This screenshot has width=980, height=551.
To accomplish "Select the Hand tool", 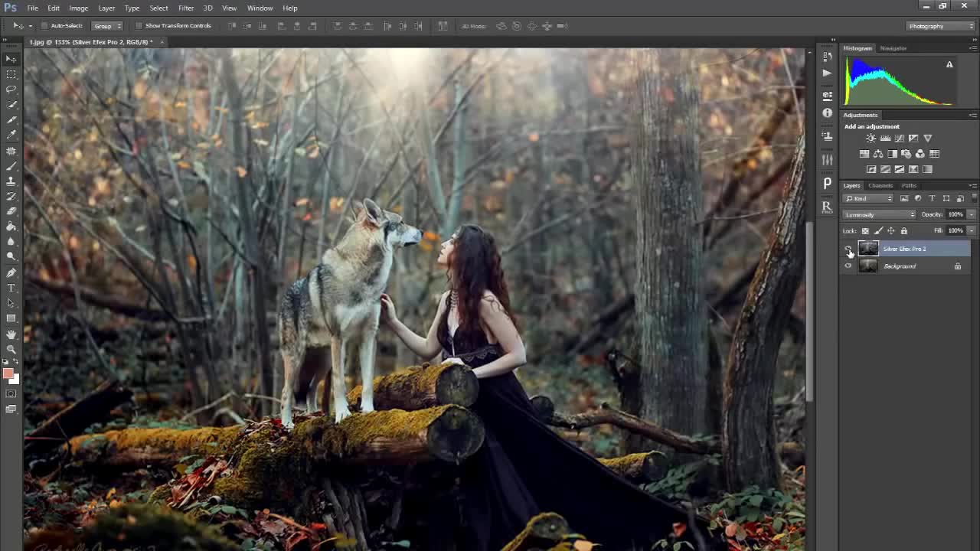I will coord(11,334).
